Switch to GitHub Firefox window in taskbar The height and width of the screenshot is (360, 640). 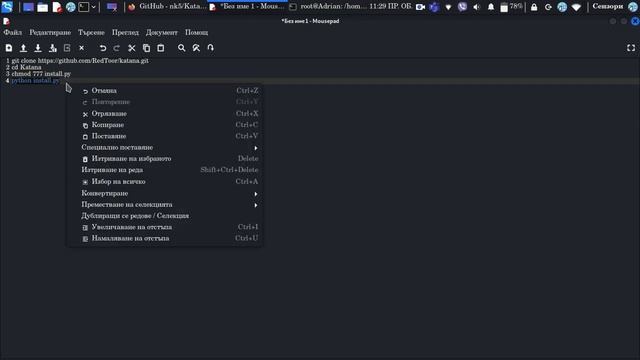167,7
